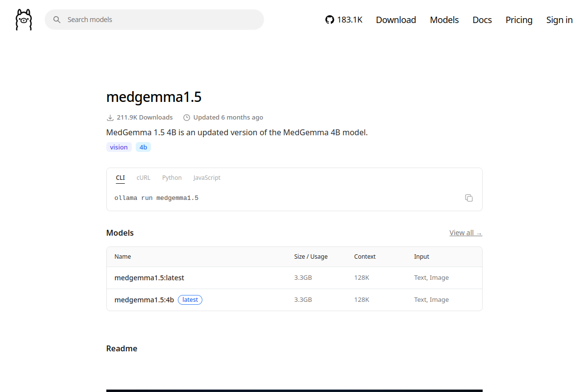Click the search magnifier icon
588x392 pixels.
click(57, 20)
